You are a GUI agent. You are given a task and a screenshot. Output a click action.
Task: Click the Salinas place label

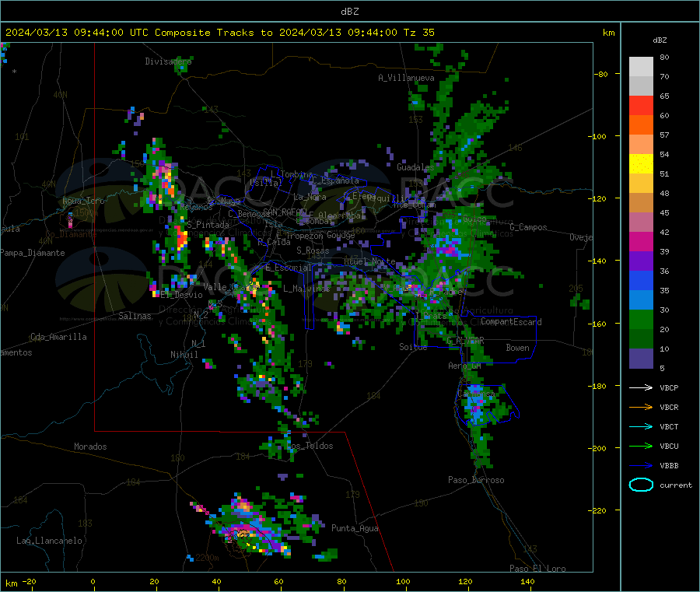[x=135, y=316]
